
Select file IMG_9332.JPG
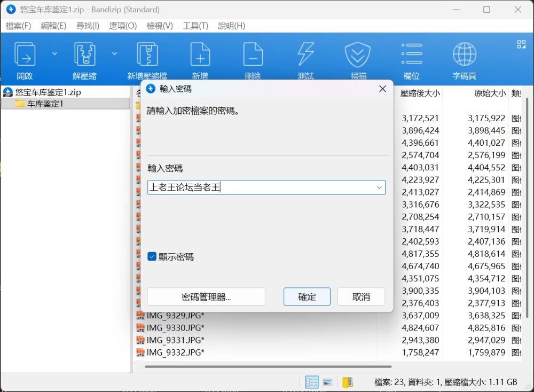[175, 352]
